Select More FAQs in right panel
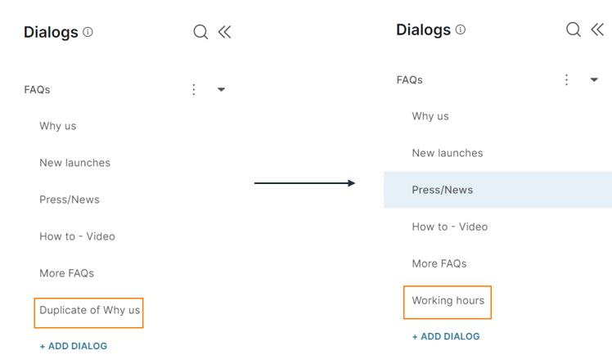This screenshot has width=612, height=364. pyautogui.click(x=439, y=263)
